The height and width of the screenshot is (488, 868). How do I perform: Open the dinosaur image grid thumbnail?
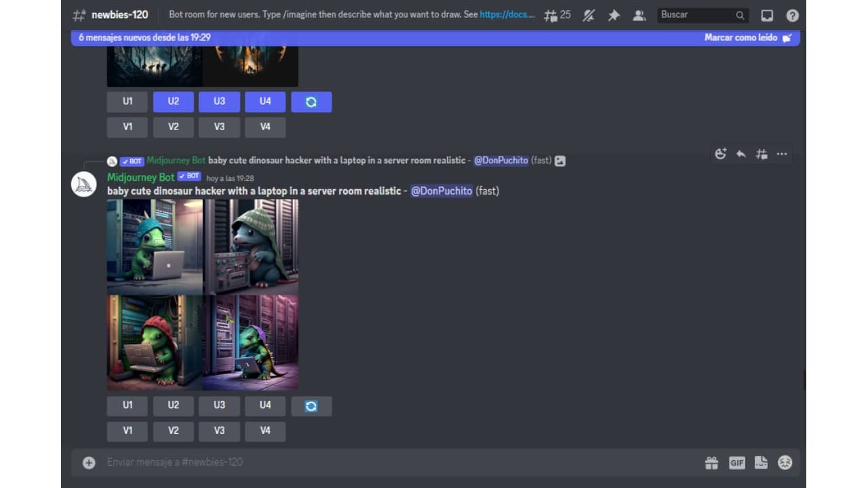tap(202, 295)
